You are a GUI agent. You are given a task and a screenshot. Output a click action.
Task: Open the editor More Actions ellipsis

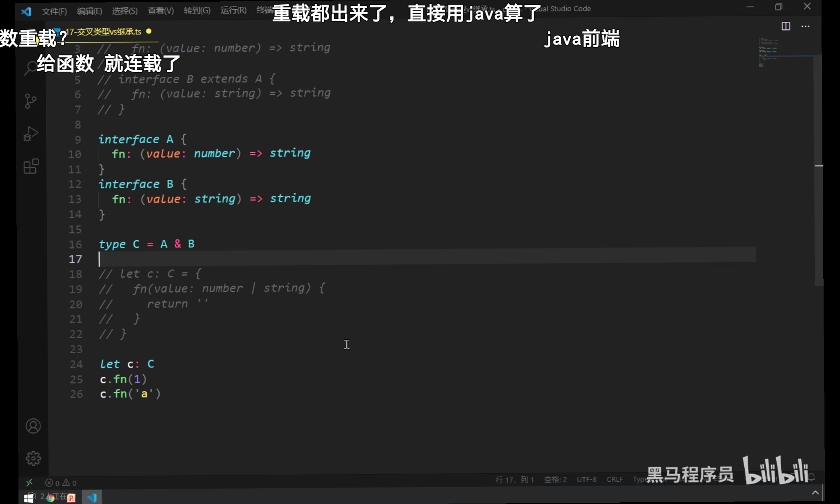pos(805,26)
